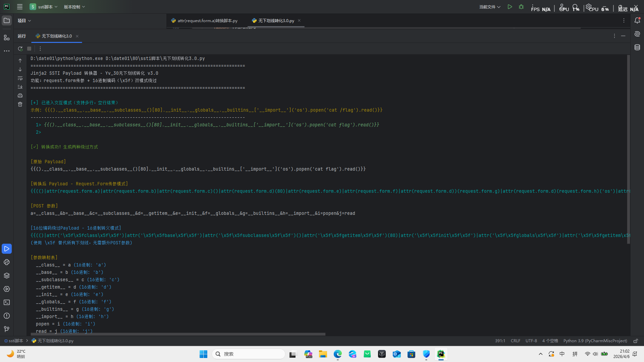Image resolution: width=644 pixels, height=362 pixels.
Task: Open the Git version control tool window
Action: pyautogui.click(x=7, y=329)
